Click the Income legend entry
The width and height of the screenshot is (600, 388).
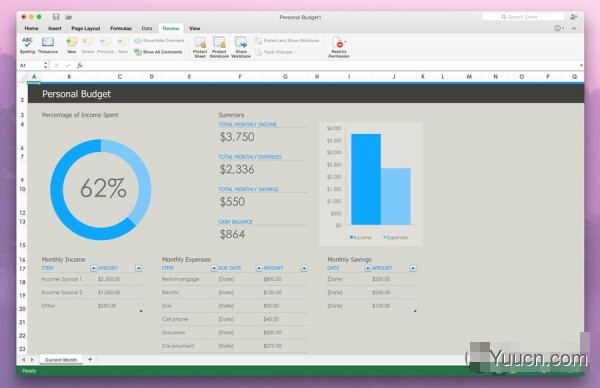point(360,238)
